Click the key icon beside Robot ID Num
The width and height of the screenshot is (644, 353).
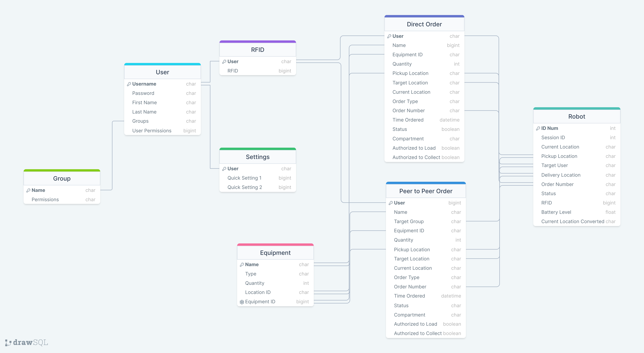538,128
